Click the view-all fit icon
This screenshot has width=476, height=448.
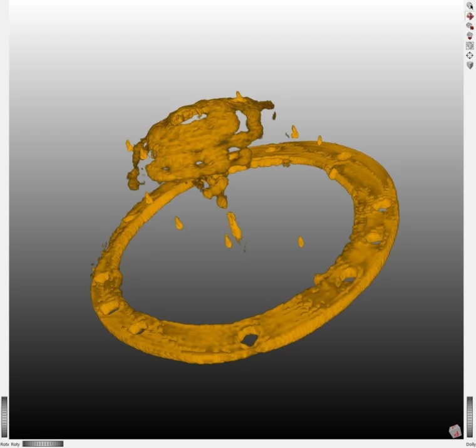click(470, 46)
